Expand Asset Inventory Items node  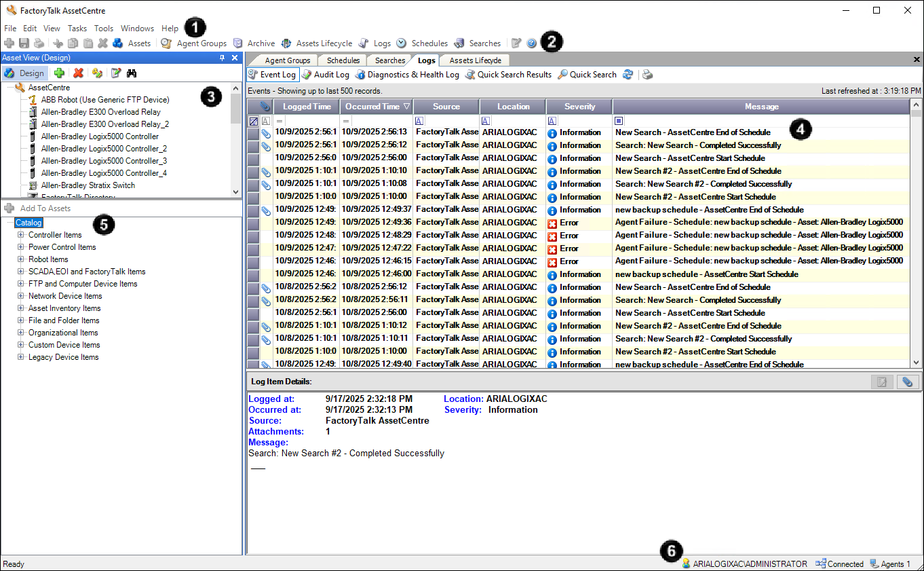pos(21,308)
